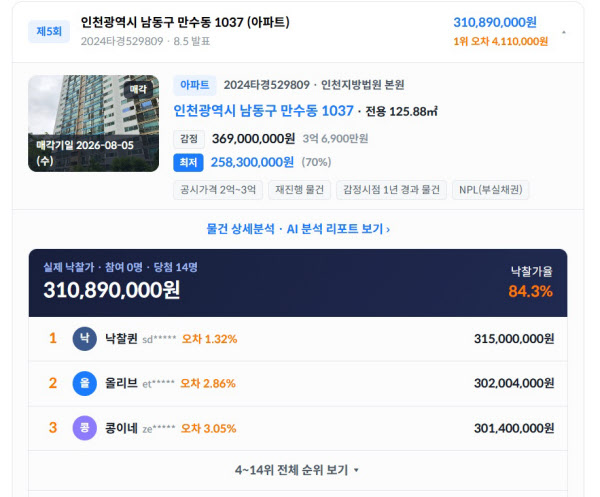
Task: Select the 감정시점 1년 경과 물건 tag
Action: click(x=391, y=190)
